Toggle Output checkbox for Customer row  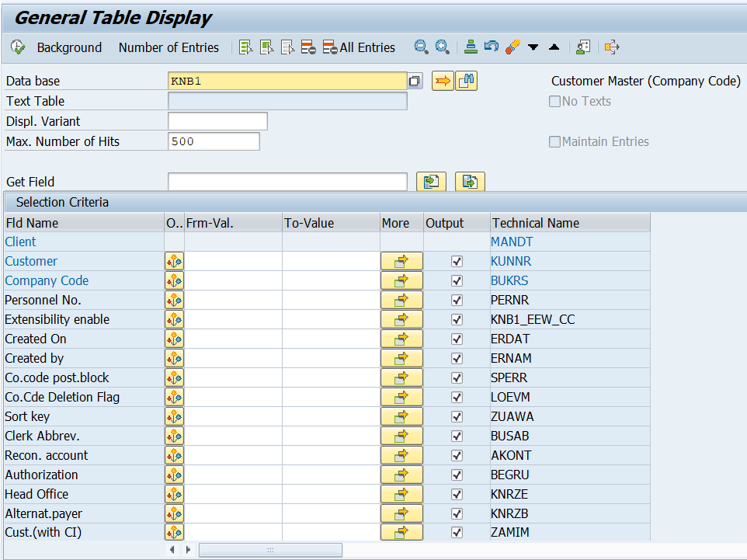click(457, 261)
